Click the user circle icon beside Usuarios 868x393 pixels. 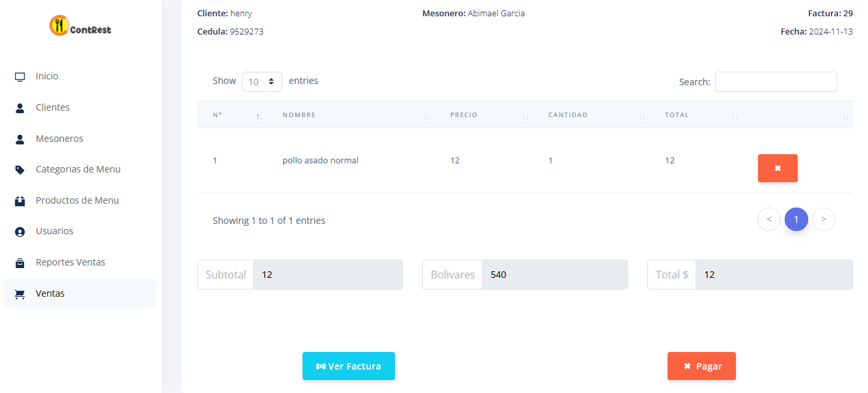pos(20,232)
